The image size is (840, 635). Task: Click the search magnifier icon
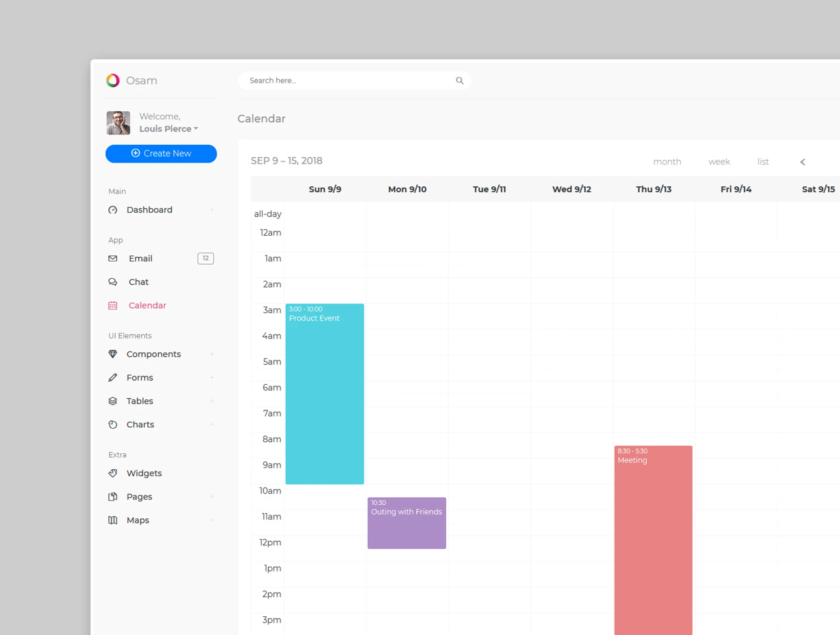point(460,80)
